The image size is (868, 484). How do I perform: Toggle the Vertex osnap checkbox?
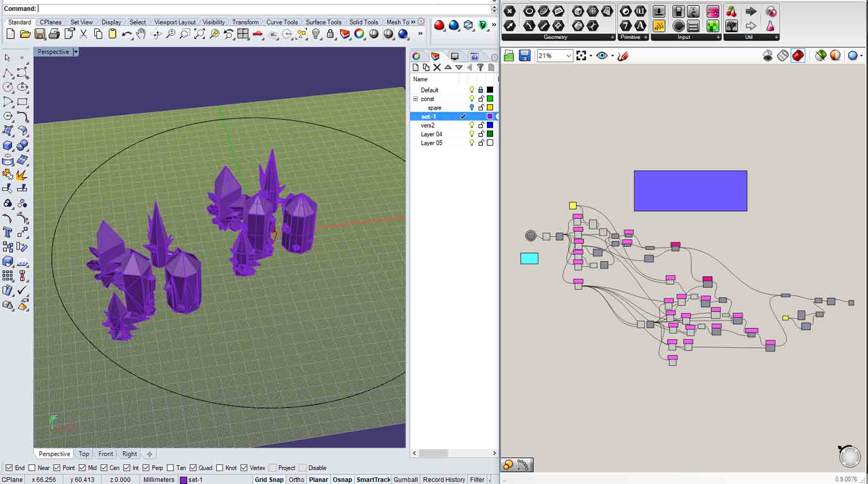coord(244,468)
